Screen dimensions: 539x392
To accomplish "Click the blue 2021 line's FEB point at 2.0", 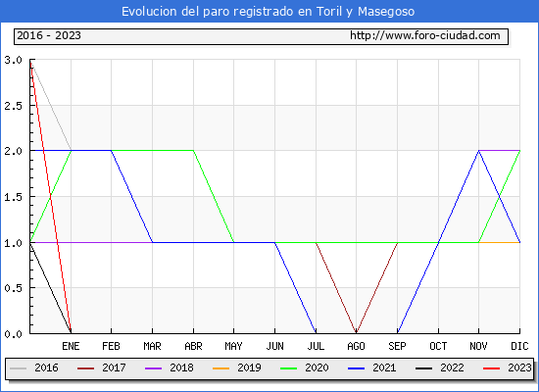I will click(111, 151).
